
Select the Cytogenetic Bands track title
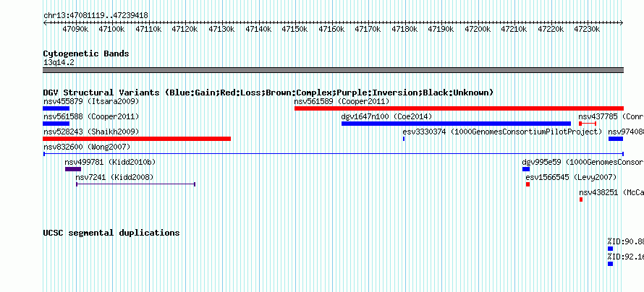(86, 53)
